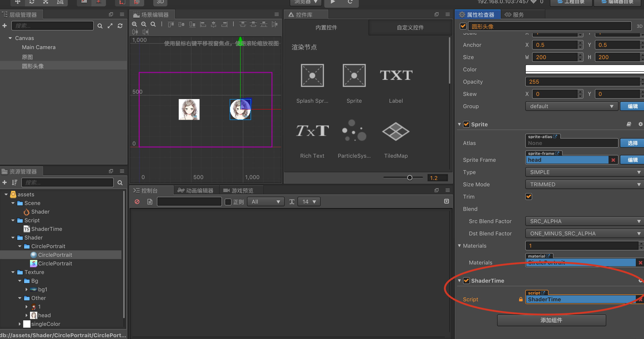644x339 pixels.
Task: Click the zoom in magnifier in scene editor
Action: tap(134, 24)
